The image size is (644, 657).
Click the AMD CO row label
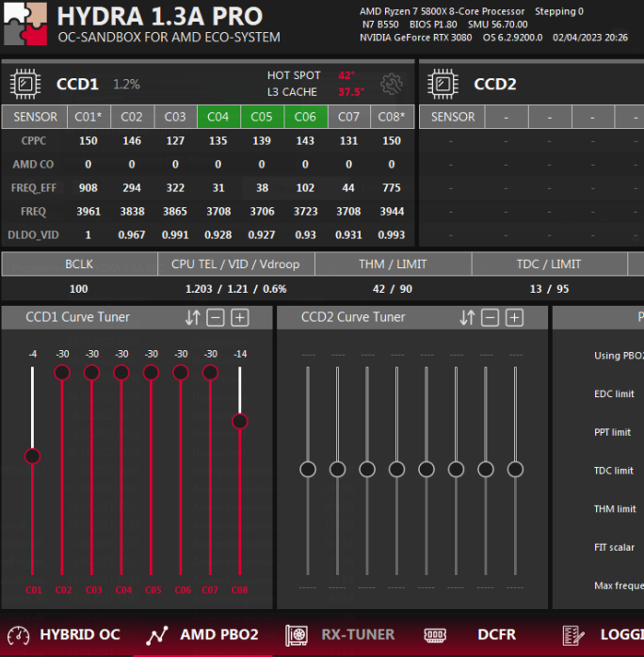[33, 164]
